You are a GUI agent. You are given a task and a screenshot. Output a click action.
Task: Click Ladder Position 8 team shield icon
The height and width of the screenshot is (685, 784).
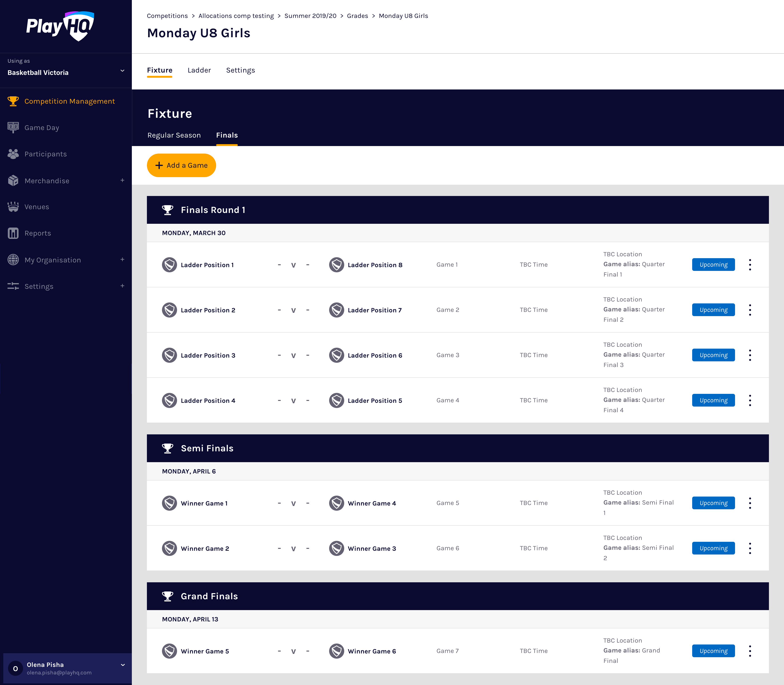pos(336,265)
